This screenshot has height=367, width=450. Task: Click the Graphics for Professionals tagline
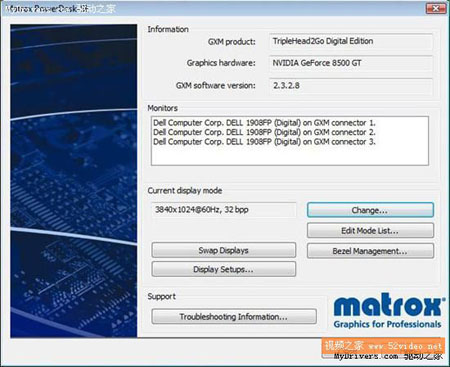coord(387,324)
